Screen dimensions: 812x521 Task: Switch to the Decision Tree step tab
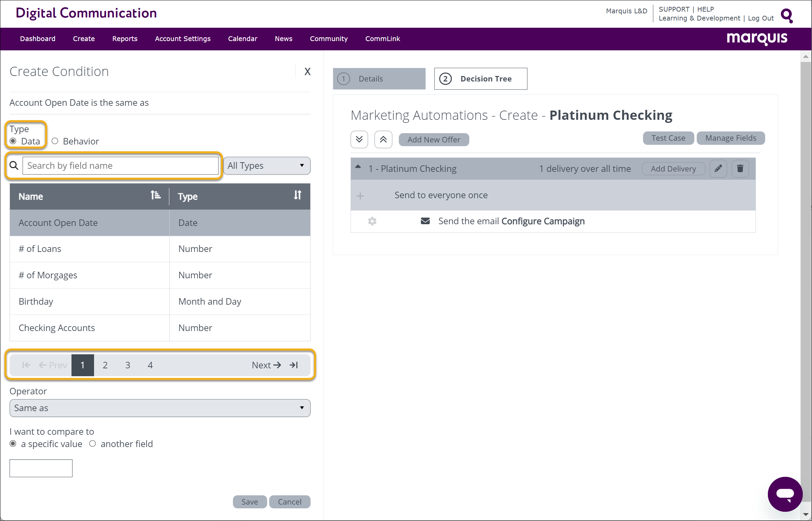pos(481,79)
